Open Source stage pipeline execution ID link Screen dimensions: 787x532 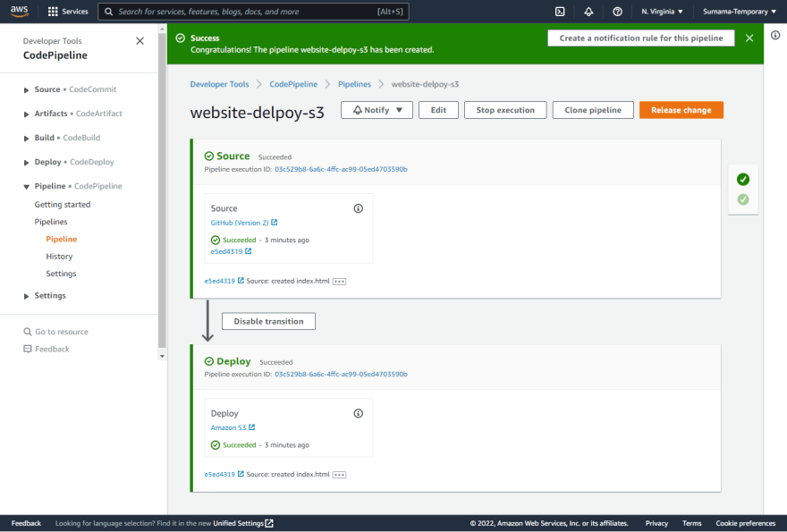pyautogui.click(x=341, y=169)
